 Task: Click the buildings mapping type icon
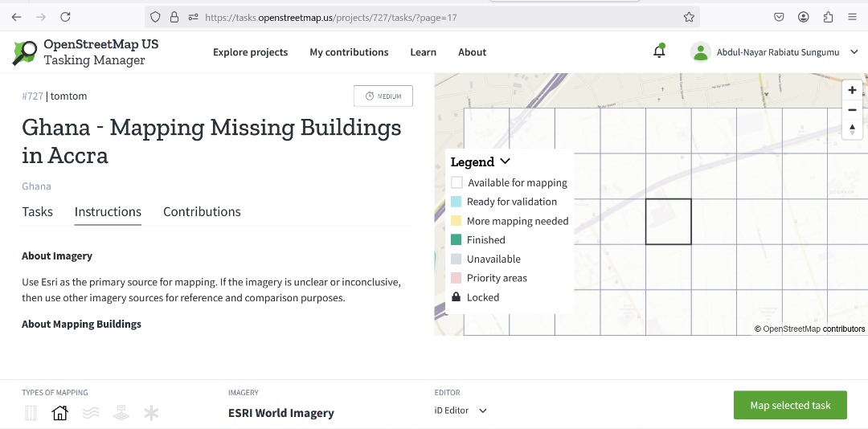[x=59, y=412]
